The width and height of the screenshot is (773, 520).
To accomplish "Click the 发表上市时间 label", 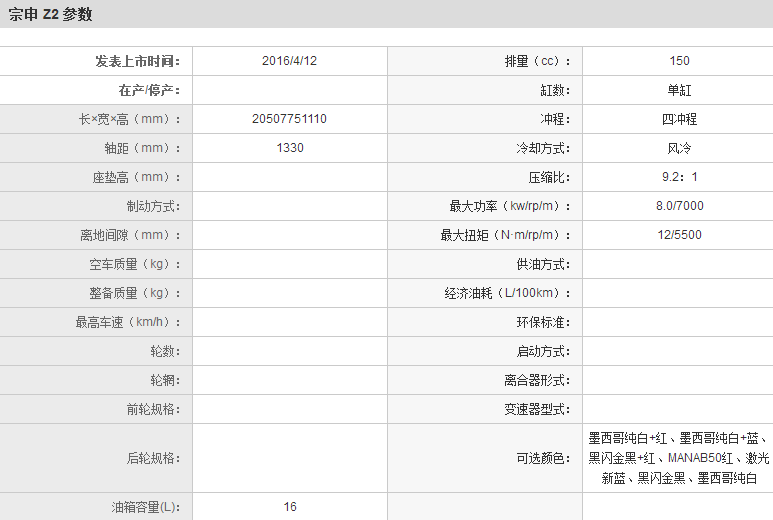I will click(x=138, y=61).
